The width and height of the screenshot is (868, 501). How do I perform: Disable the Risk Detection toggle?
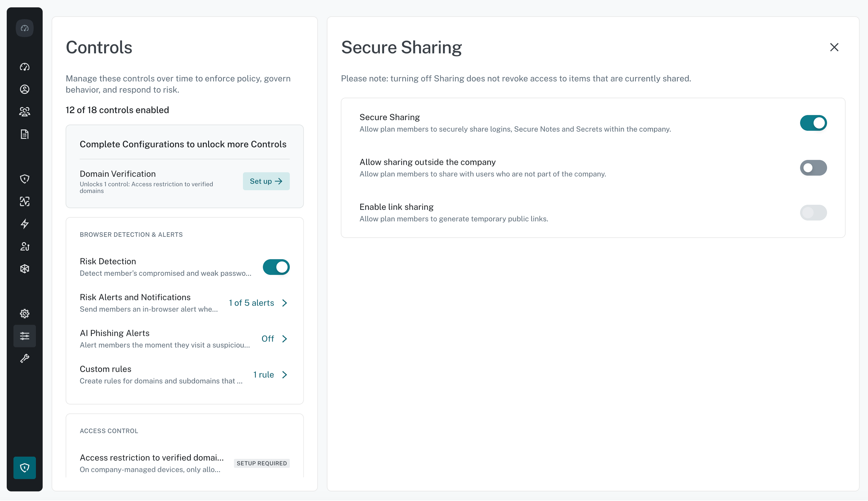point(276,267)
